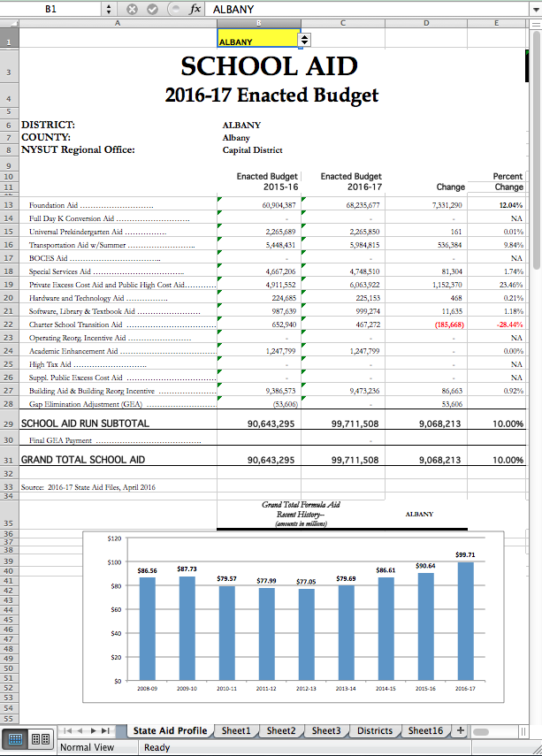Open the Districts sheet tab
This screenshot has height=756, width=542.
pos(375,730)
